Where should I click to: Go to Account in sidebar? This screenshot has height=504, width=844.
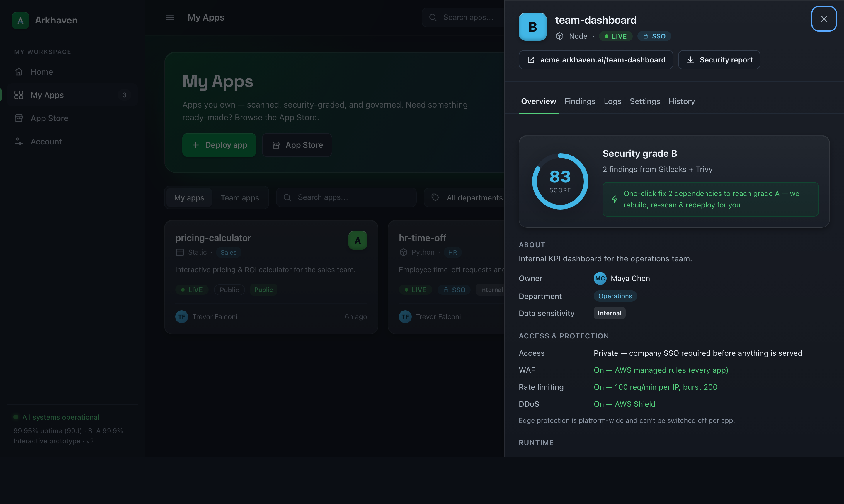coord(72,142)
